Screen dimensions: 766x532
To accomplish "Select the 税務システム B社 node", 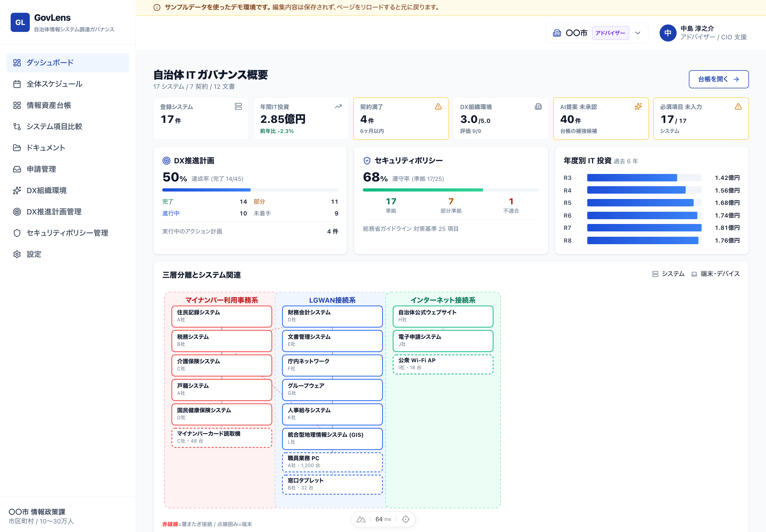I will tap(222, 341).
